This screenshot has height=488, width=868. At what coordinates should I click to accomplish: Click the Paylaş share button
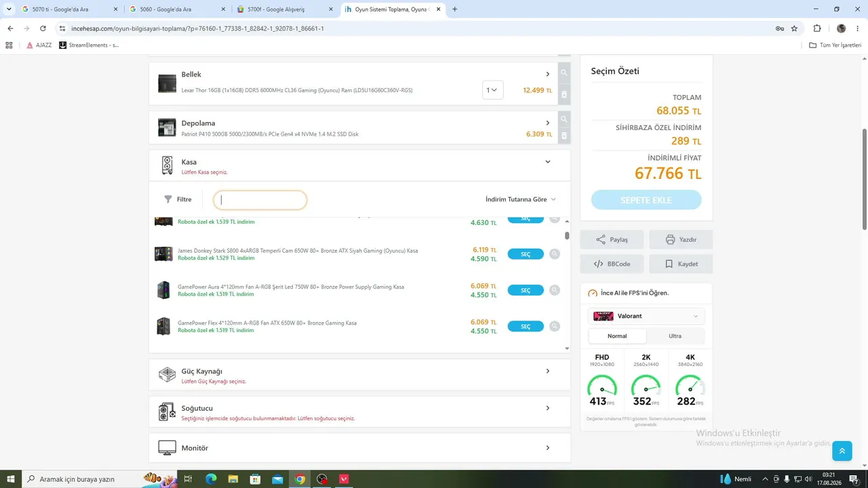612,239
